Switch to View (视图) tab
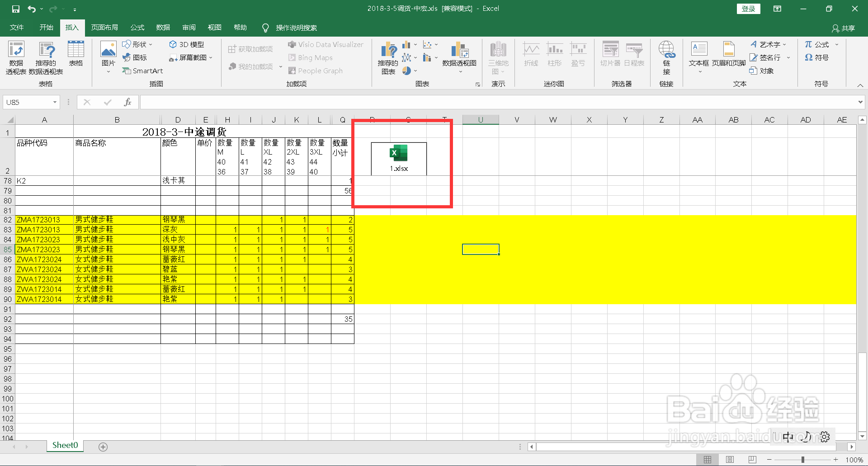 [215, 28]
